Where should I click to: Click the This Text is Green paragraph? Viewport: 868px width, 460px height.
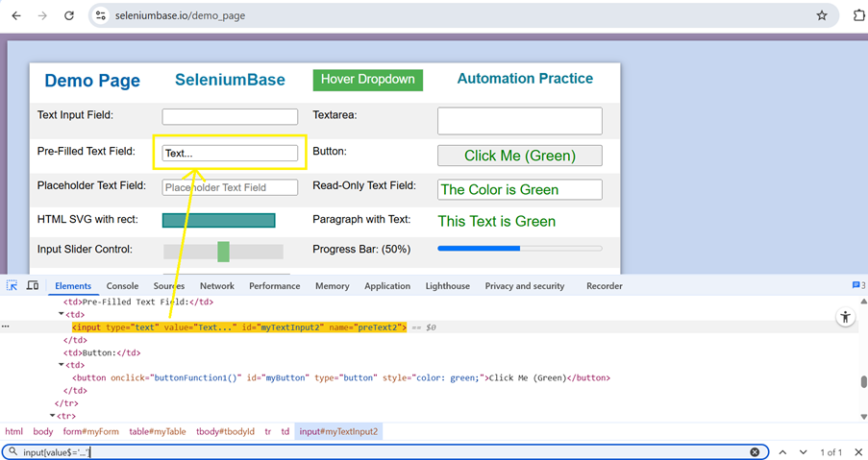click(x=497, y=221)
